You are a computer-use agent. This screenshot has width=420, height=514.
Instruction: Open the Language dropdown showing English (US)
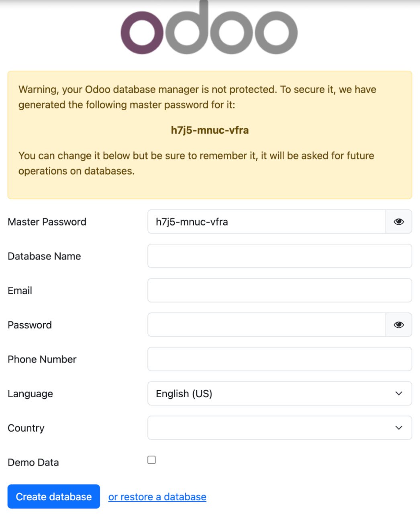(x=279, y=394)
